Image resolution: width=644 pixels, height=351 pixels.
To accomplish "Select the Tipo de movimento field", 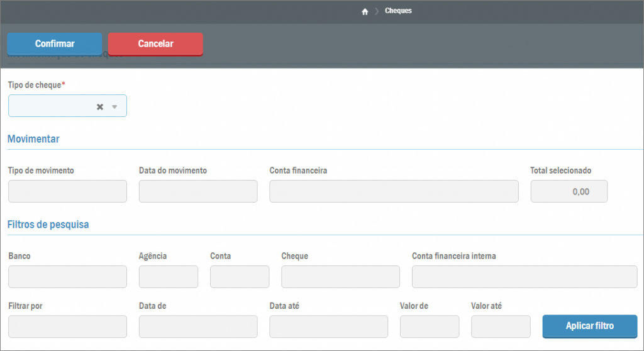I will tap(67, 191).
